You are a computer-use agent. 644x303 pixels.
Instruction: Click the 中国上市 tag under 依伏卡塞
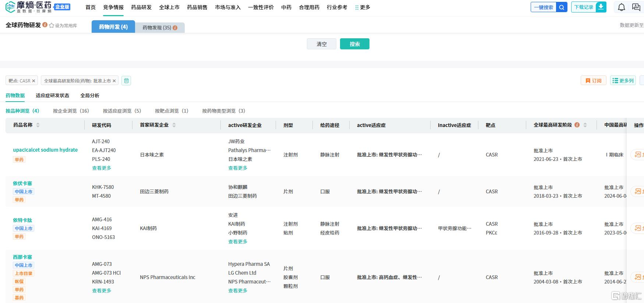pos(24,191)
